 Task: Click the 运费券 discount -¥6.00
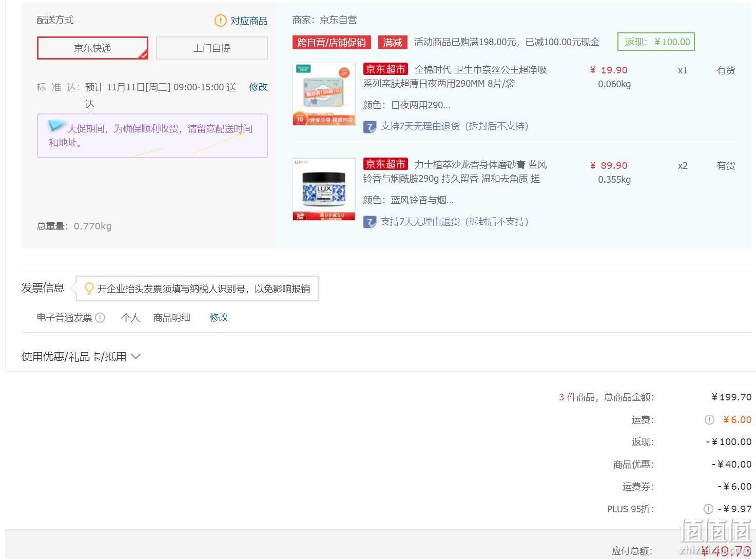pyautogui.click(x=734, y=487)
